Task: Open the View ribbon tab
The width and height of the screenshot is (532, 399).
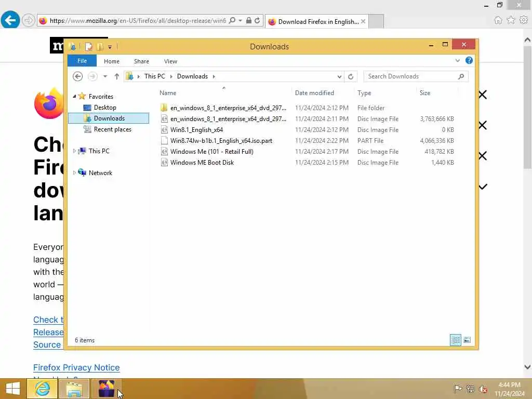Action: [x=170, y=61]
